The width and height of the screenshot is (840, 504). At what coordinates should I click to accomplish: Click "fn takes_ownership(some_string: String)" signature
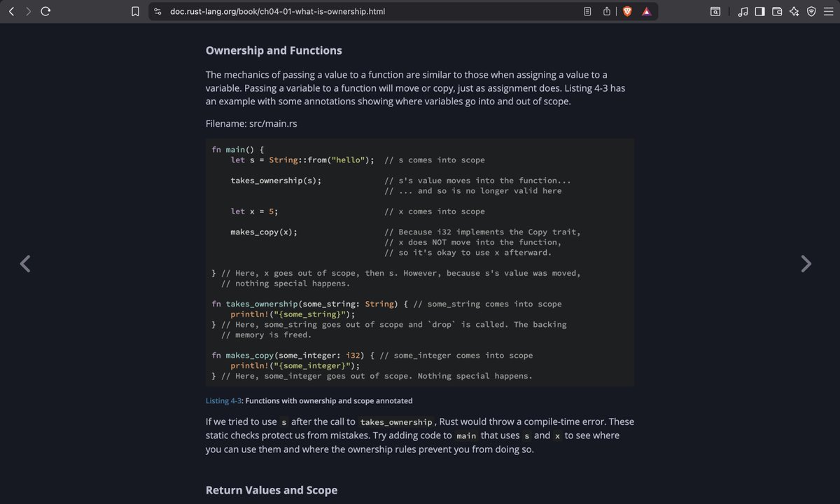tap(304, 304)
